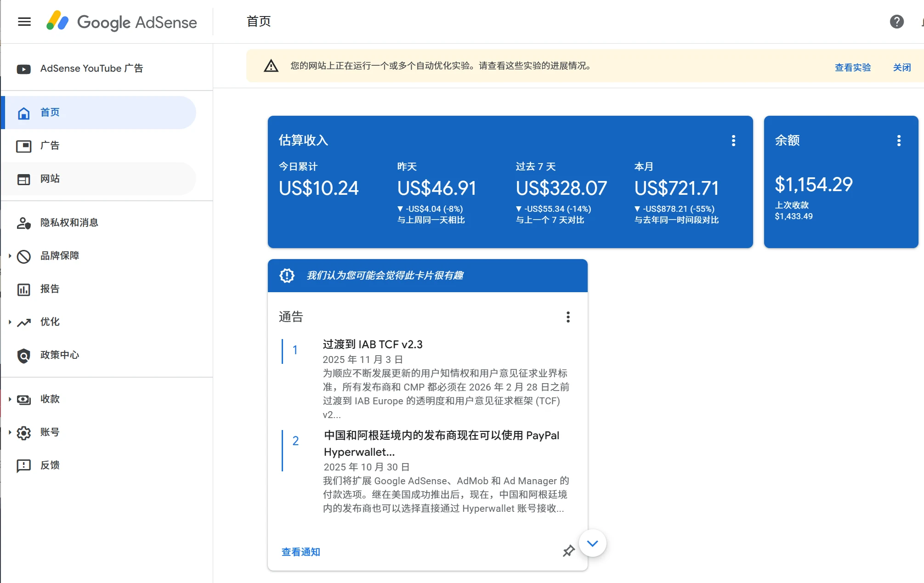Image resolution: width=924 pixels, height=583 pixels.
Task: Select 首页 in the sidebar
Action: 99,113
